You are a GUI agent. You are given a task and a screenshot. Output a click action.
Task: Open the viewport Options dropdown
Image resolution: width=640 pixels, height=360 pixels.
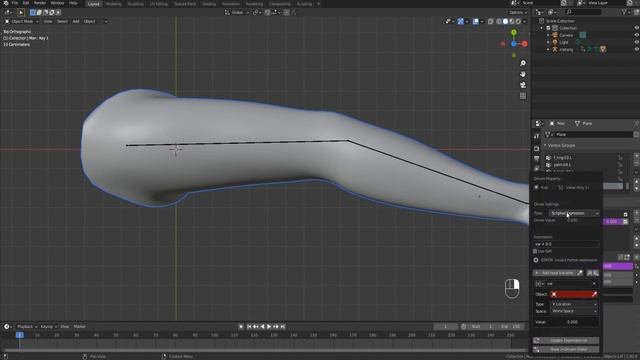[x=518, y=13]
